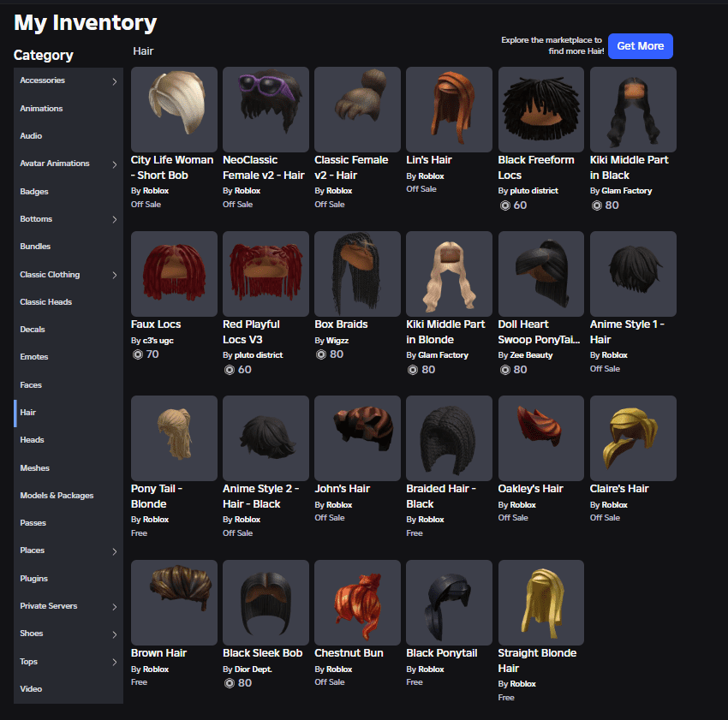Switch to the Emotes category
Image resolution: width=728 pixels, height=720 pixels.
(34, 357)
